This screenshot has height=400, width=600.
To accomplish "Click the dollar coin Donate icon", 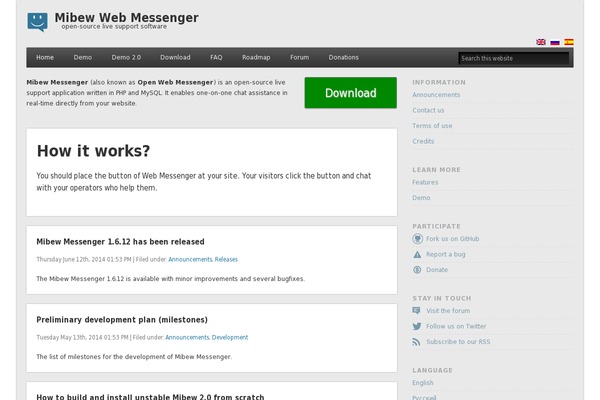I will pos(417,270).
